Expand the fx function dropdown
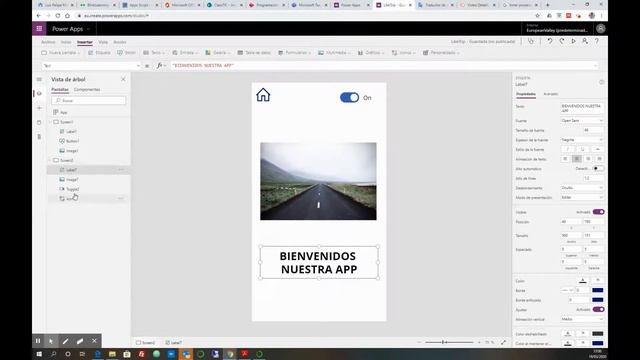This screenshot has width=640, height=360. pyautogui.click(x=165, y=65)
